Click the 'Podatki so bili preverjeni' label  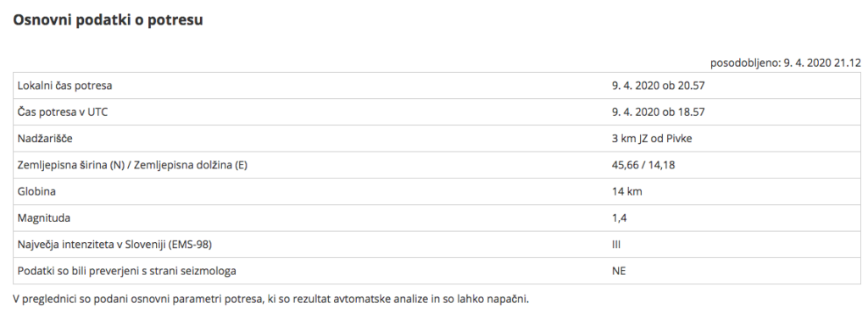[127, 272]
